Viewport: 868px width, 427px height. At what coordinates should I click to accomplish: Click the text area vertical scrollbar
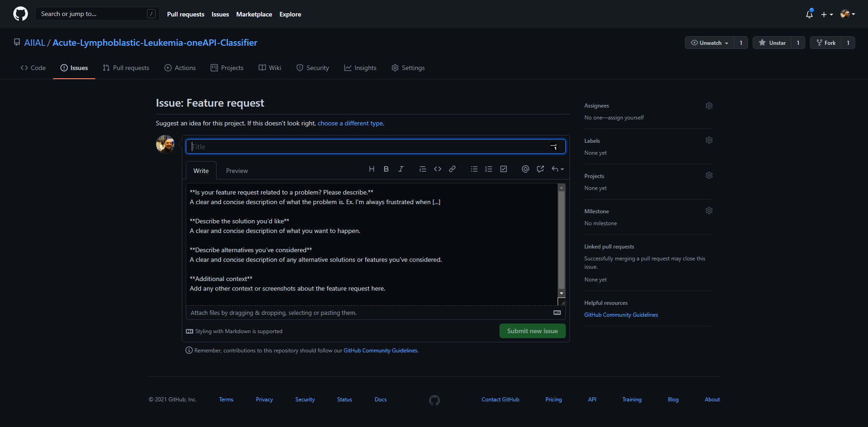561,240
